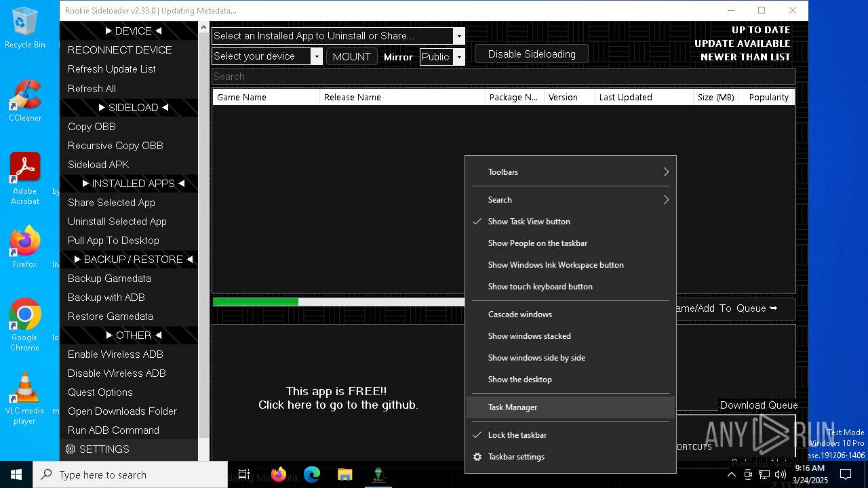Sort by Popularity column header
This screenshot has width=868, height=488.
pyautogui.click(x=767, y=98)
